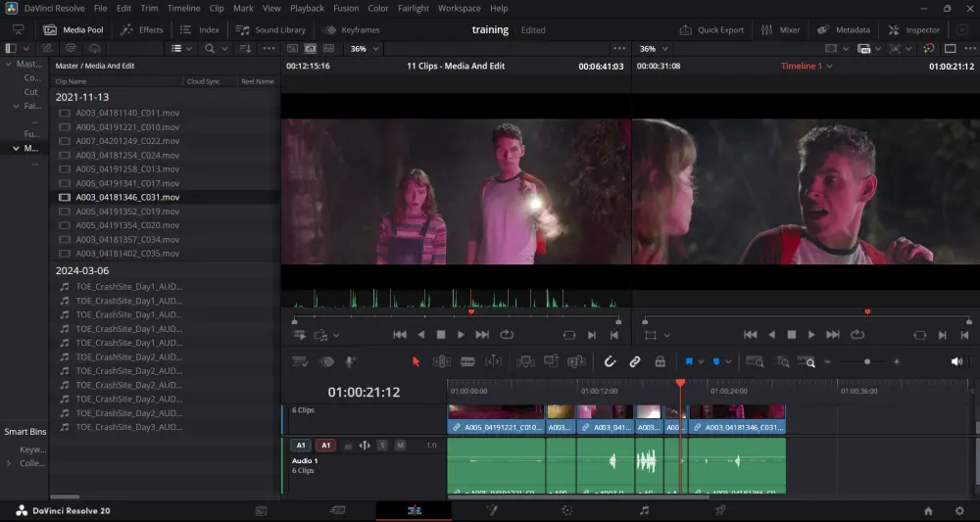Open Project Settings gear icon
The image size is (980, 522).
pyautogui.click(x=959, y=511)
